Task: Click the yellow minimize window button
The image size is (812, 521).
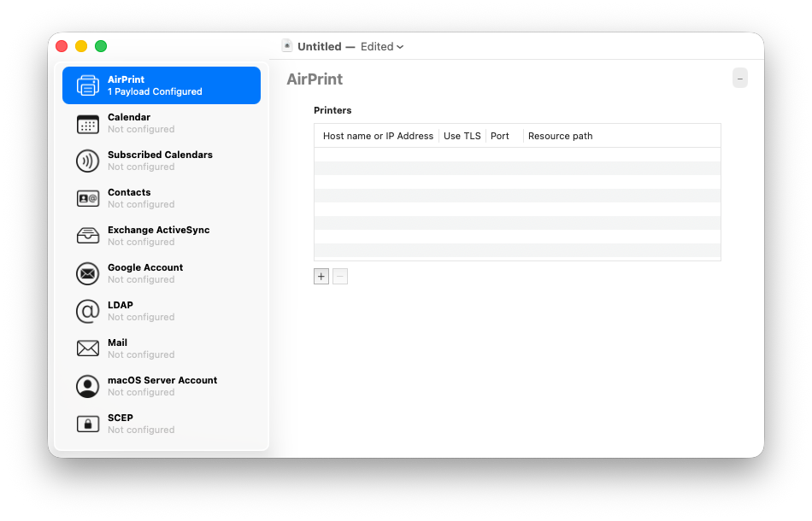Action: click(81, 46)
